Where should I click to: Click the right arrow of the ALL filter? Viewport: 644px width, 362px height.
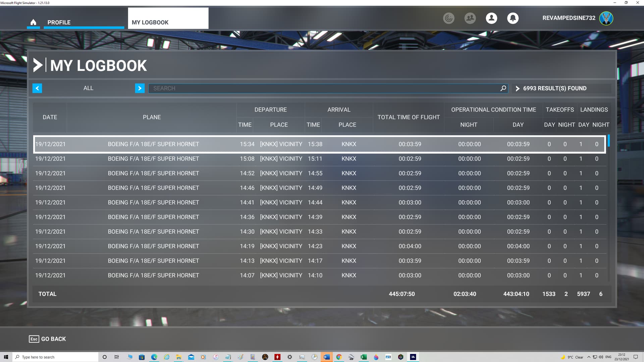pos(140,88)
